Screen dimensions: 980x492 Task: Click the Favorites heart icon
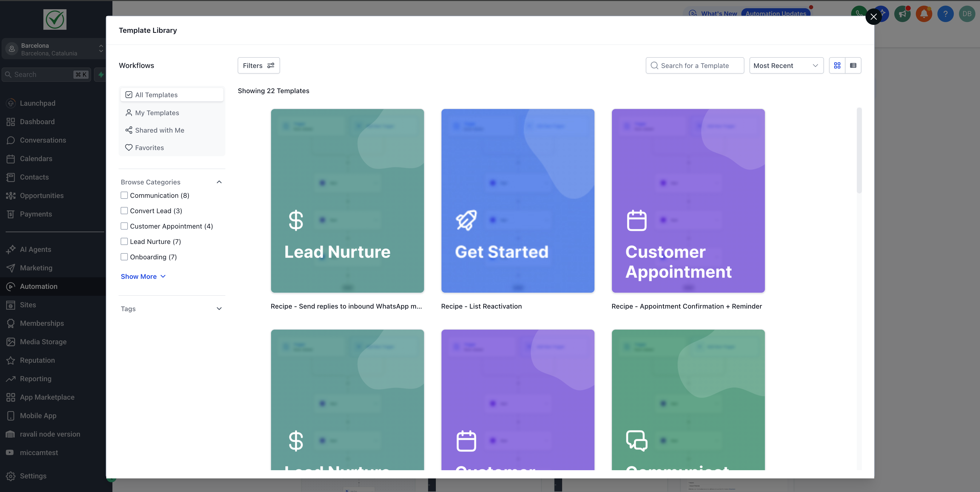129,147
